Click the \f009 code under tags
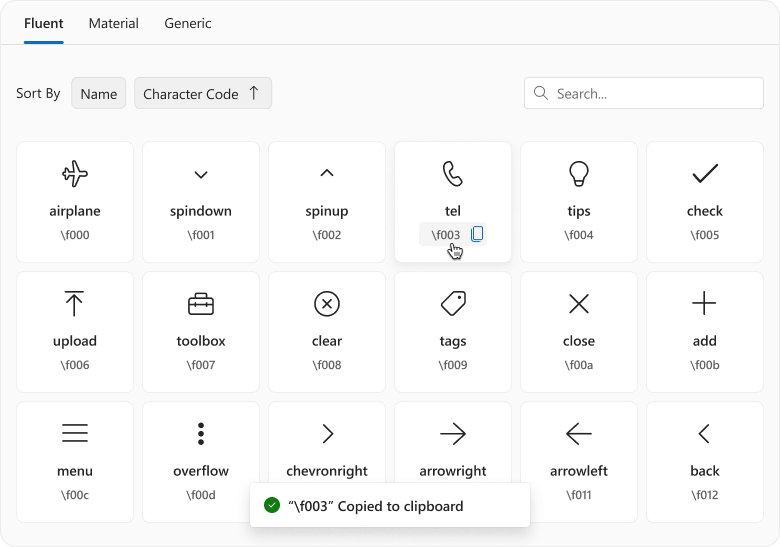The height and width of the screenshot is (547, 780). (453, 365)
